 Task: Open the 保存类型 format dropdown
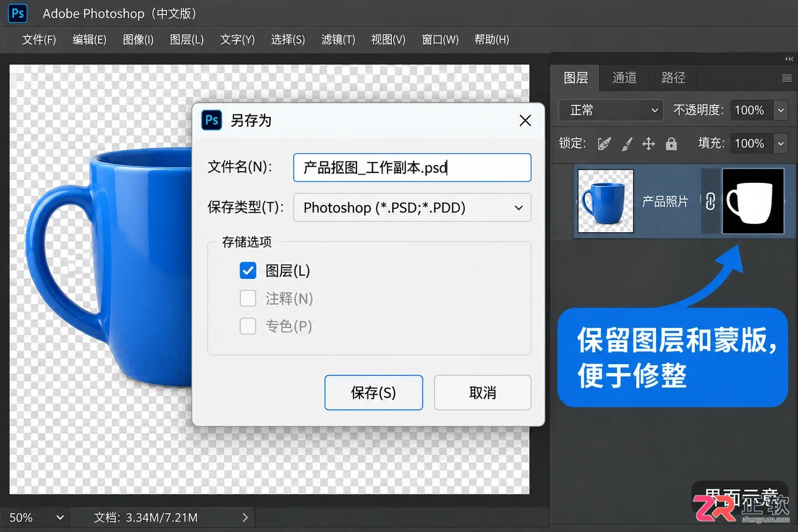[x=412, y=207]
